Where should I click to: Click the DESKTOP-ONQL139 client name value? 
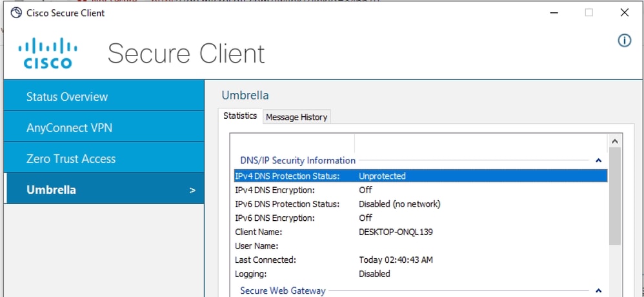point(396,232)
